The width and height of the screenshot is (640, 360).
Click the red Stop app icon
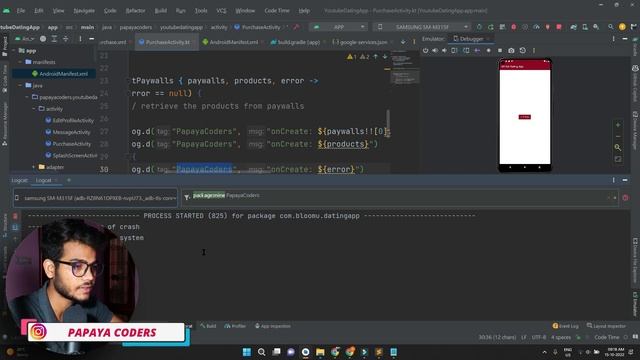pos(559,27)
